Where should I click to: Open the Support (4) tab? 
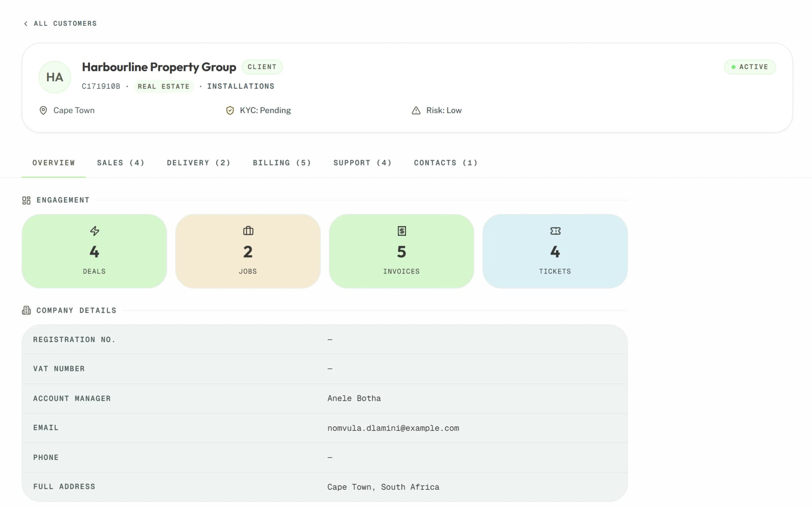tap(362, 163)
